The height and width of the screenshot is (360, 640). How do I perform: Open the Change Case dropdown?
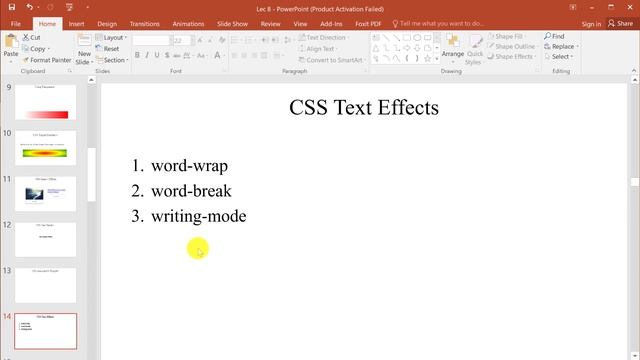pos(202,55)
